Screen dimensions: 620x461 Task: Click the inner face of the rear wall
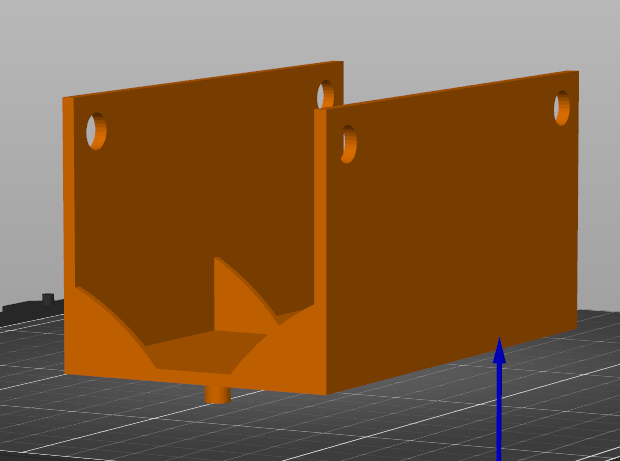point(200,190)
